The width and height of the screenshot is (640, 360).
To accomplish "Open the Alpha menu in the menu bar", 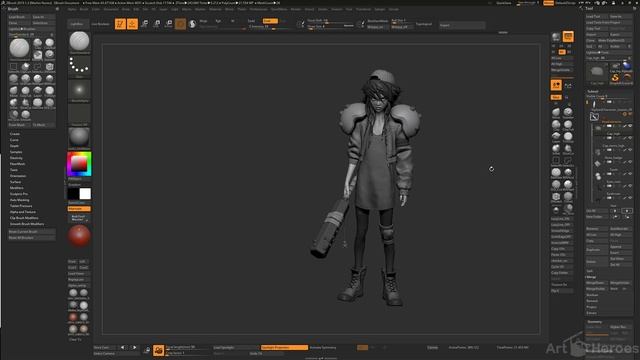I will 72,9.
